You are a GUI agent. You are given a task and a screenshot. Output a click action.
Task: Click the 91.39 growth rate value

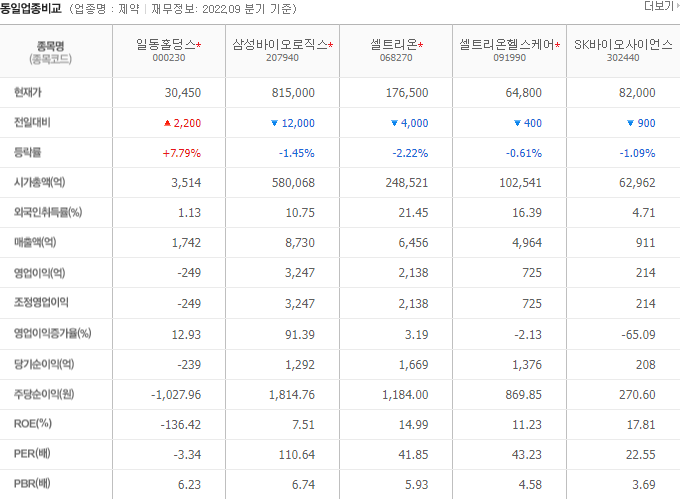tap(300, 335)
